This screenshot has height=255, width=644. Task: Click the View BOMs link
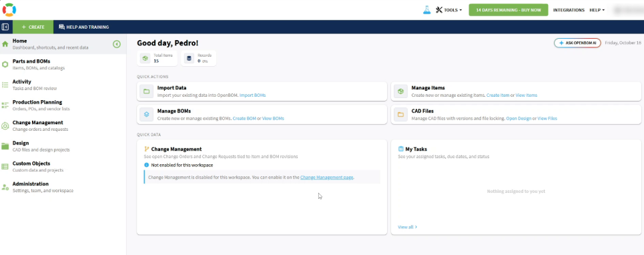273,118
